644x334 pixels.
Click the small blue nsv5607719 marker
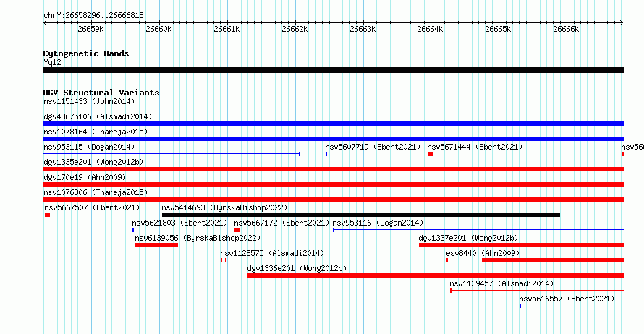[x=326, y=154]
